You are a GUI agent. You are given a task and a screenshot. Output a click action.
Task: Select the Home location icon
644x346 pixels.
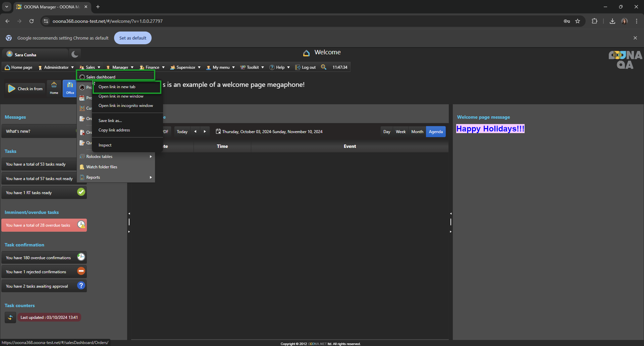[54, 88]
